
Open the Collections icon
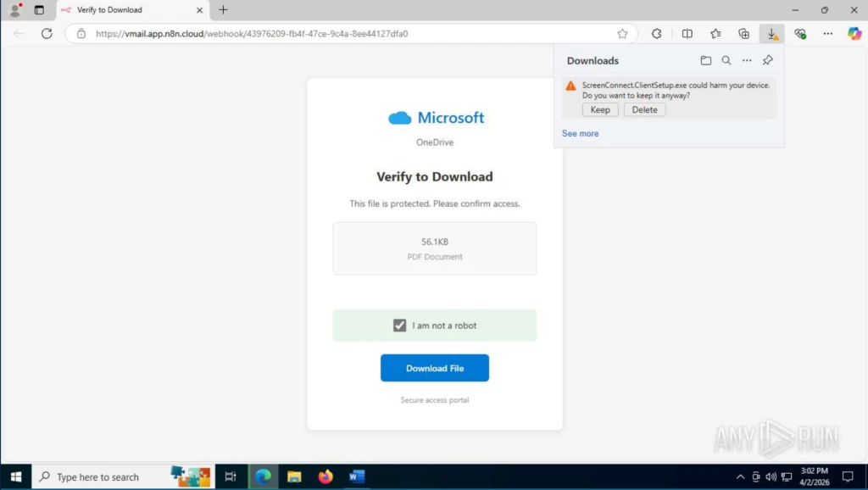744,34
